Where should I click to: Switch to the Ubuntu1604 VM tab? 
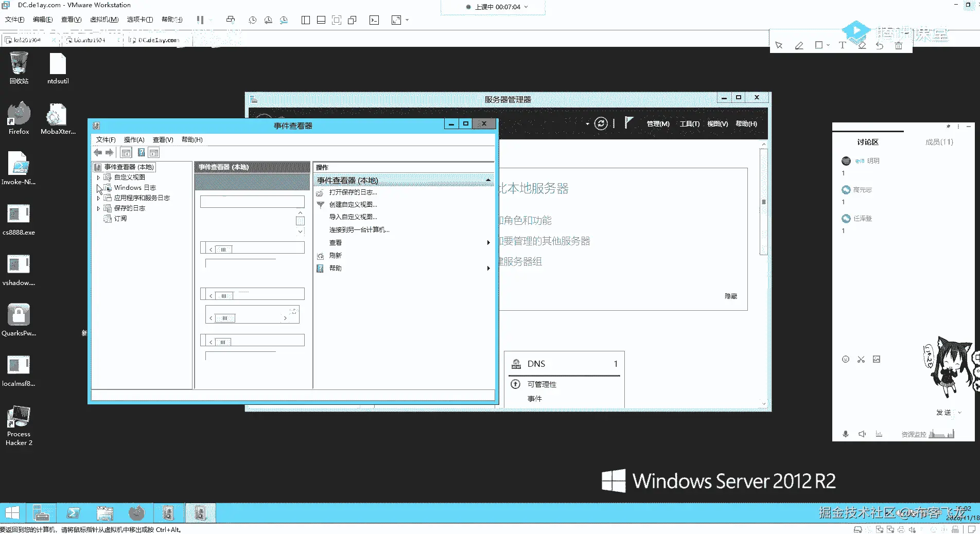[90, 40]
